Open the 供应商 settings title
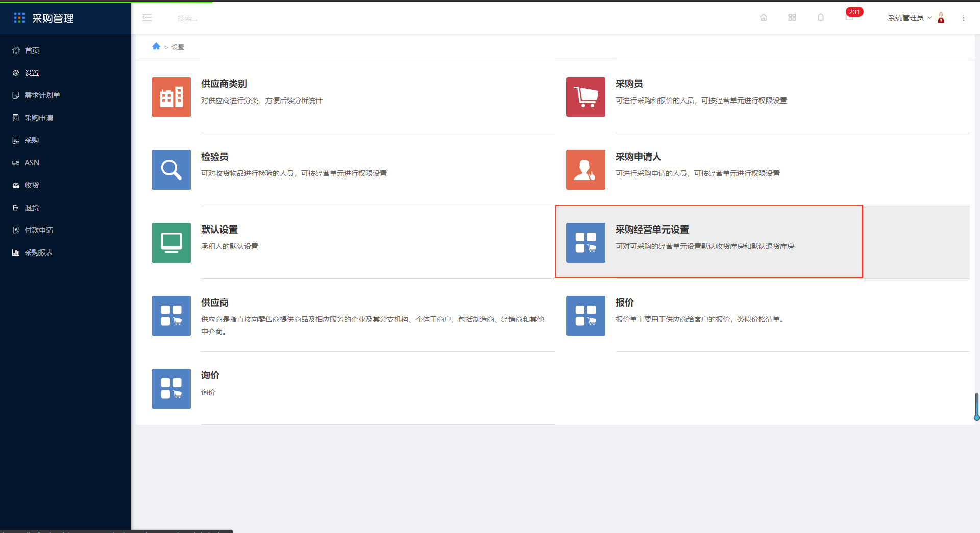 coord(214,302)
